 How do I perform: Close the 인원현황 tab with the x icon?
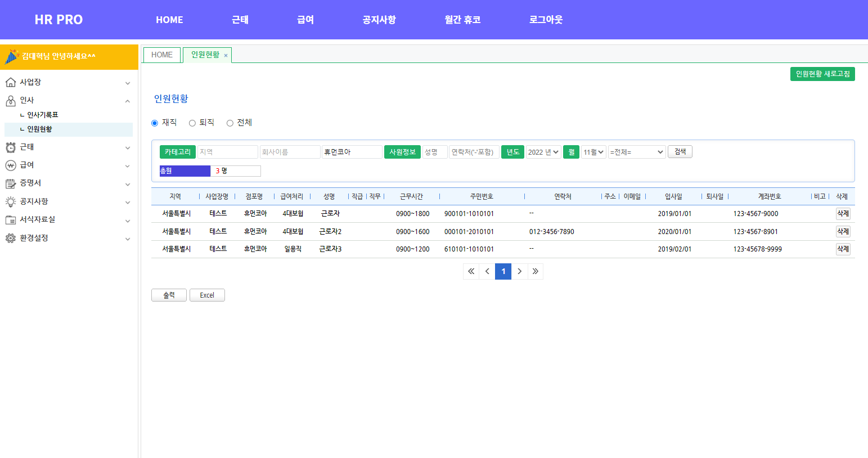[x=226, y=56]
